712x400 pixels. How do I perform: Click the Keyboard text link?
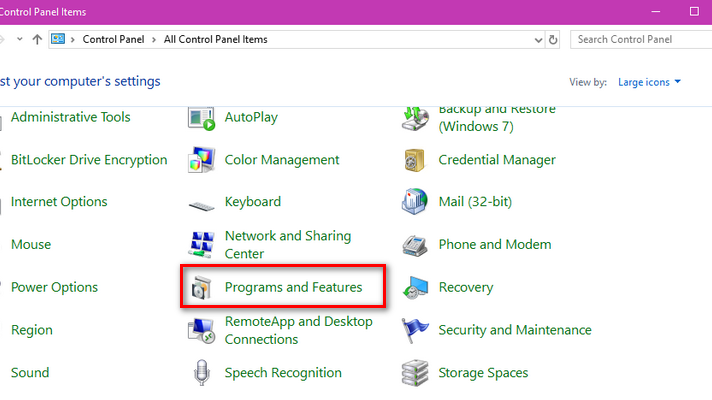(253, 202)
